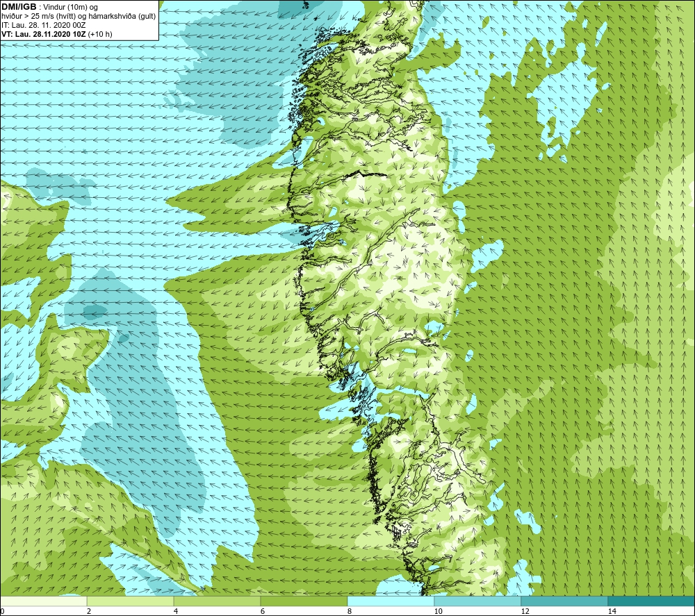
Task: Click the light green 2–4 color bar segment
Action: pyautogui.click(x=131, y=601)
